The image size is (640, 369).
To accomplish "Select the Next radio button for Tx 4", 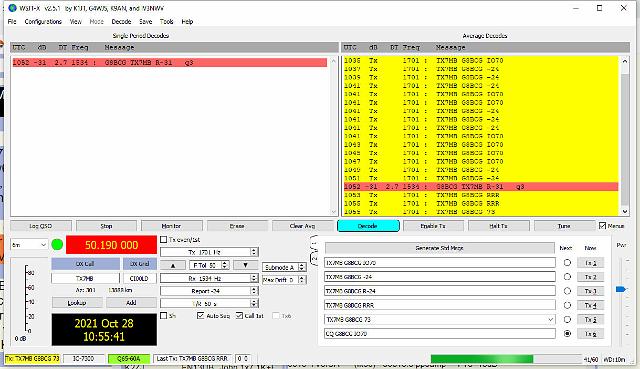I will point(567,305).
